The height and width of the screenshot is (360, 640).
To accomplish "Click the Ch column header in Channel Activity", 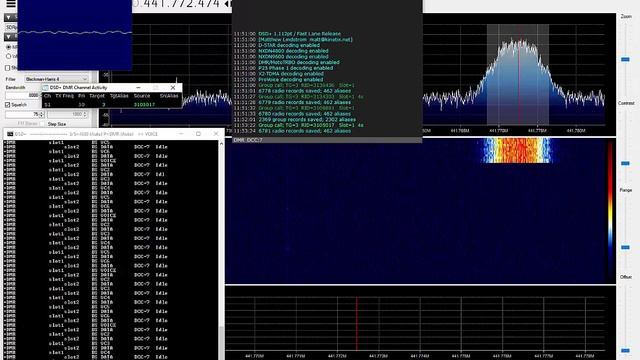I will [47, 96].
